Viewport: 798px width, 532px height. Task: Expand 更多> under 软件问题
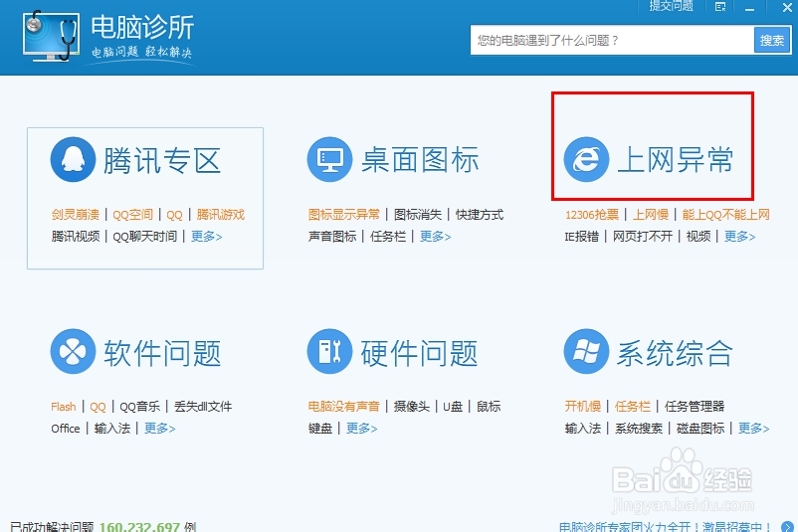click(x=159, y=429)
